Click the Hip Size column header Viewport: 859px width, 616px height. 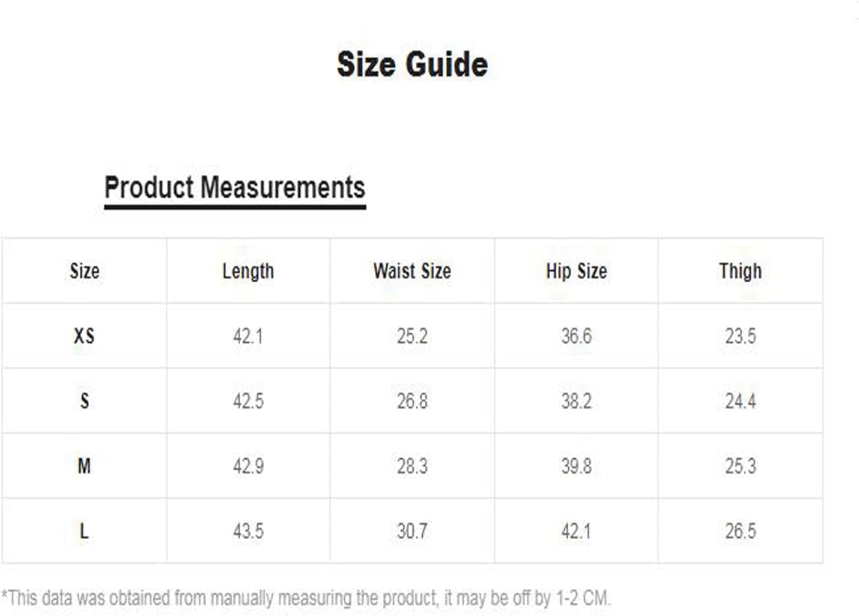[576, 271]
